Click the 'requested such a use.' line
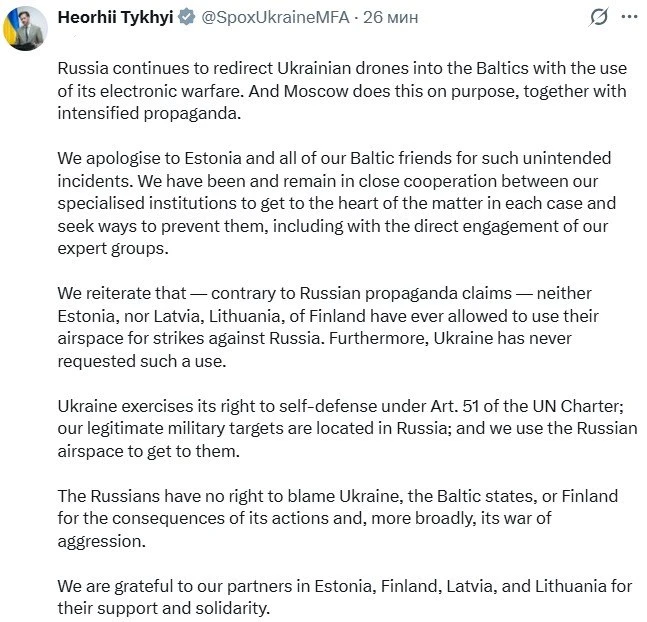This screenshot has width=647, height=622. [x=142, y=361]
